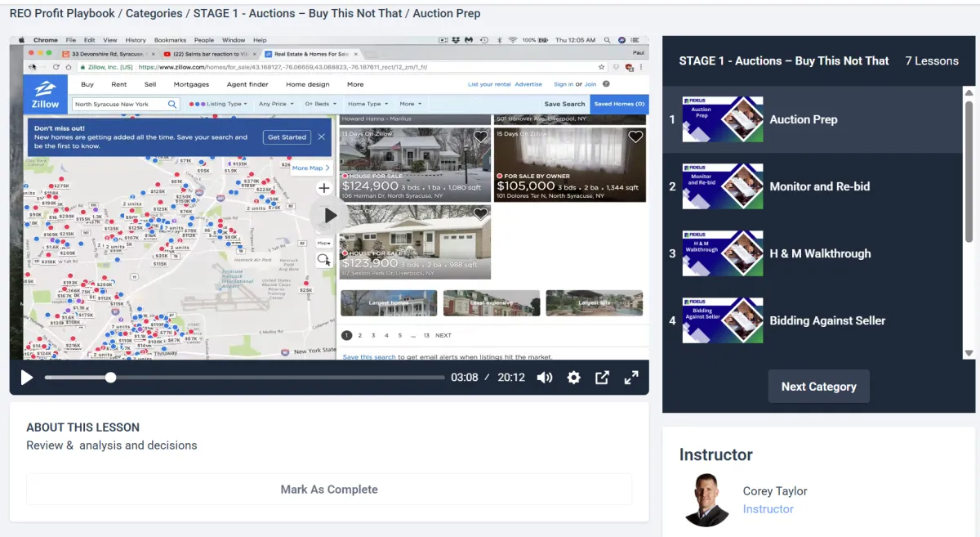980x537 pixels.
Task: Click the lesson list scrollbar thumb
Action: coord(969,170)
